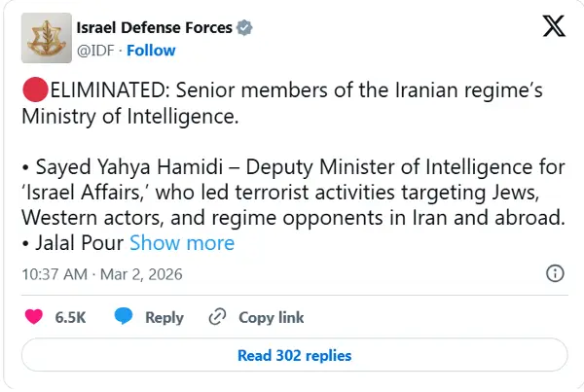
Task: Click the reply speech bubble icon
Action: point(124,317)
